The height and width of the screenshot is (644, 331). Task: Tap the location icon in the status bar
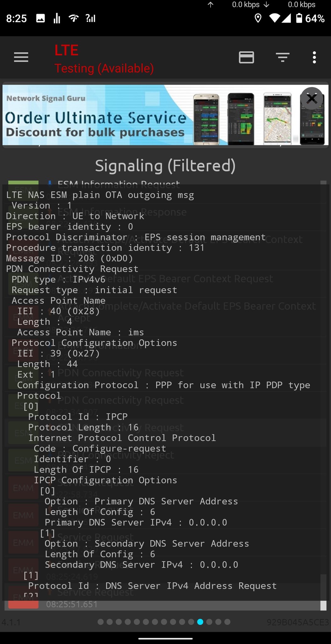(x=258, y=19)
